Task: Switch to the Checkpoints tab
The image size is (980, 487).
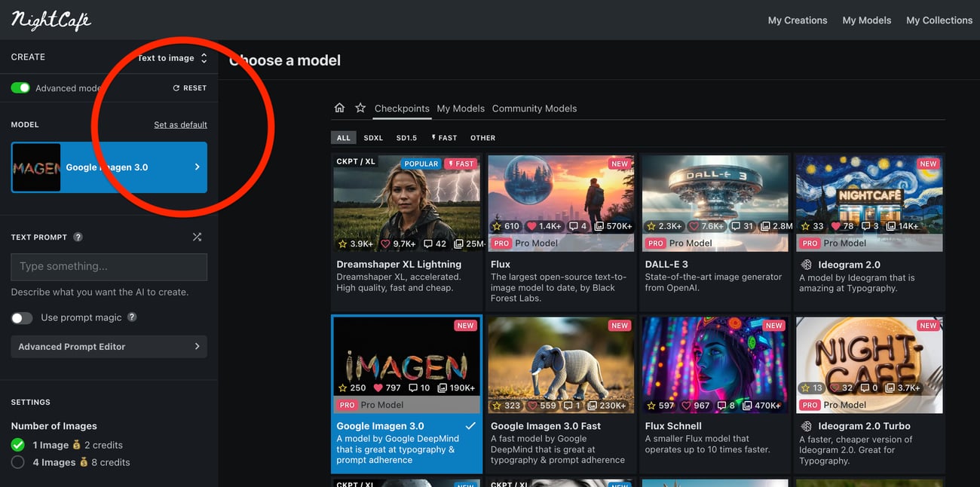Action: click(402, 109)
